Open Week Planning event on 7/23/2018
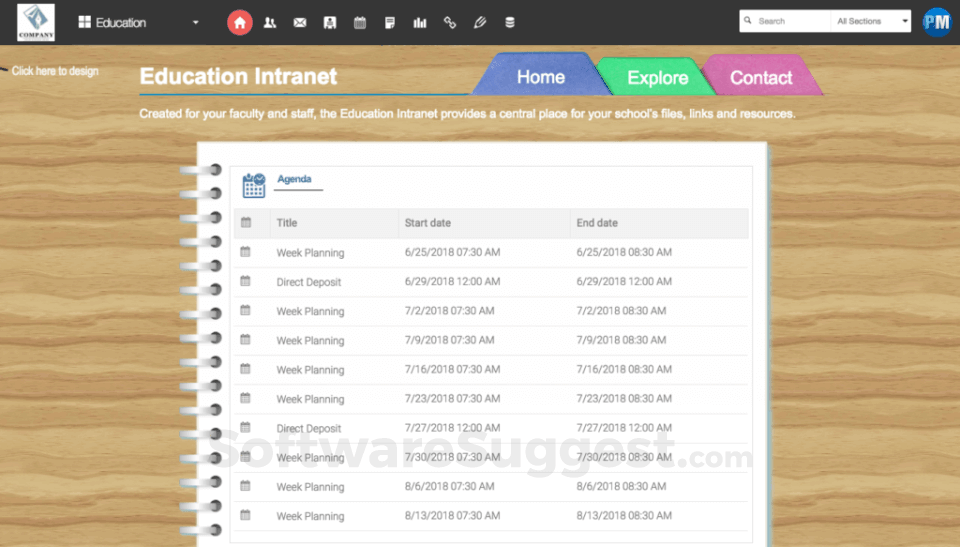Screen dimensions: 960x547 (310, 399)
